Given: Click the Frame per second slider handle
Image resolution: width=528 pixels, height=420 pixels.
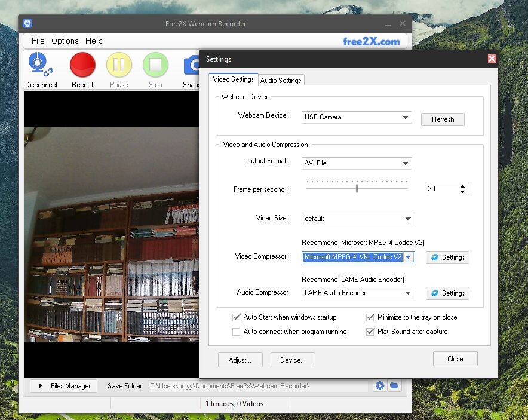Looking at the screenshot, I should click(x=357, y=189).
